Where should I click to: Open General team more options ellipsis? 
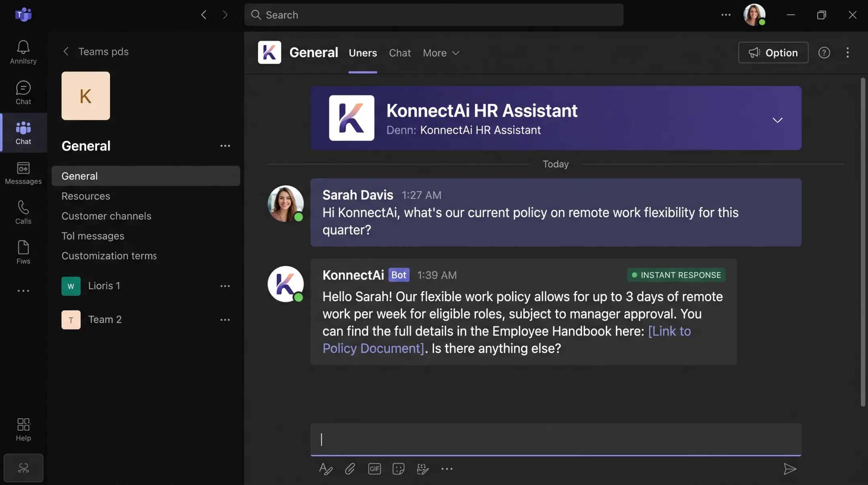(x=225, y=146)
